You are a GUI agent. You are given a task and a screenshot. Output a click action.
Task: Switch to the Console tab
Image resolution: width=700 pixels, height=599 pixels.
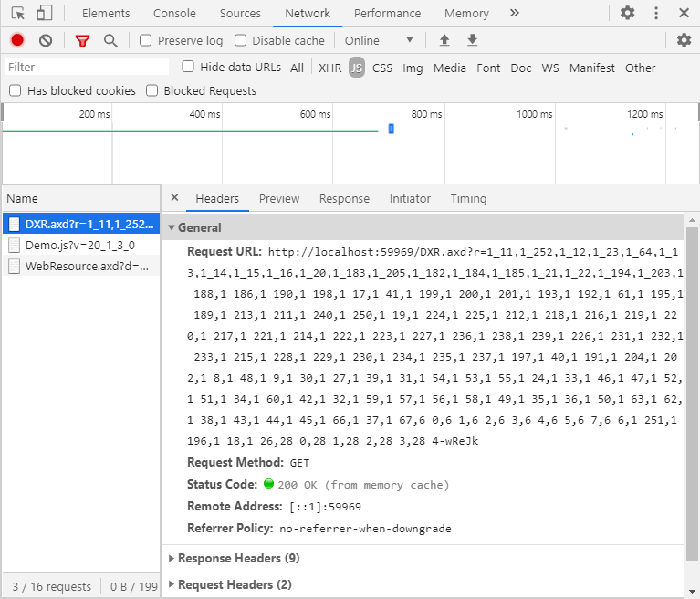pos(173,14)
